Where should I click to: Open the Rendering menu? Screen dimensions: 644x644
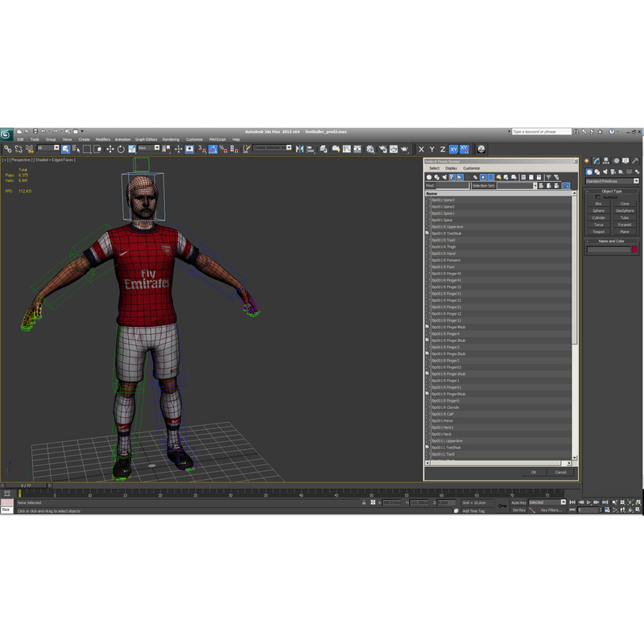click(x=171, y=138)
